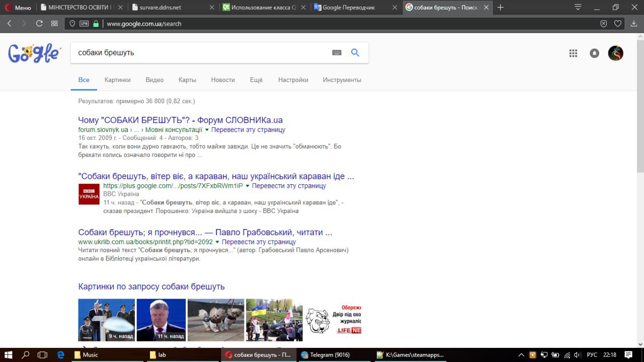Image resolution: width=644 pixels, height=362 pixels.
Task: Open the Google apps grid
Action: pyautogui.click(x=573, y=53)
